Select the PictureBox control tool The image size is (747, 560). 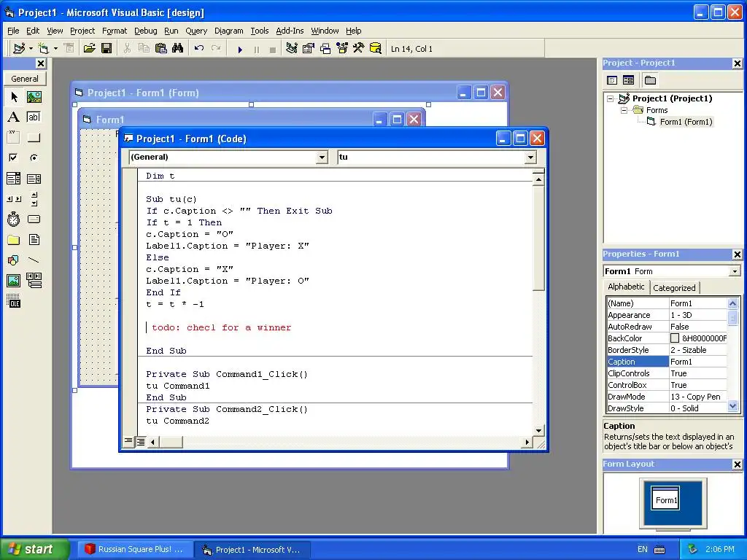(34, 97)
